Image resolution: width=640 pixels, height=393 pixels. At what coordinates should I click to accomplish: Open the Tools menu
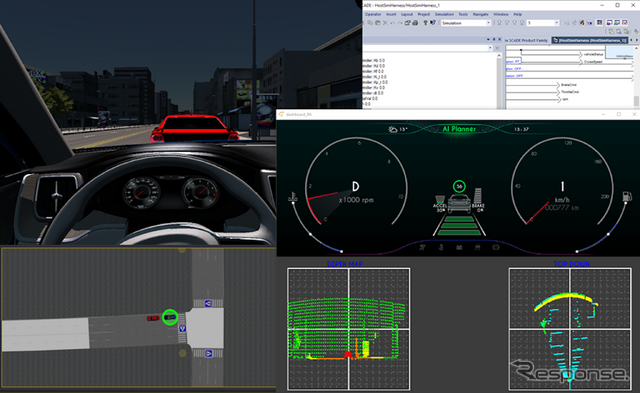click(x=463, y=14)
